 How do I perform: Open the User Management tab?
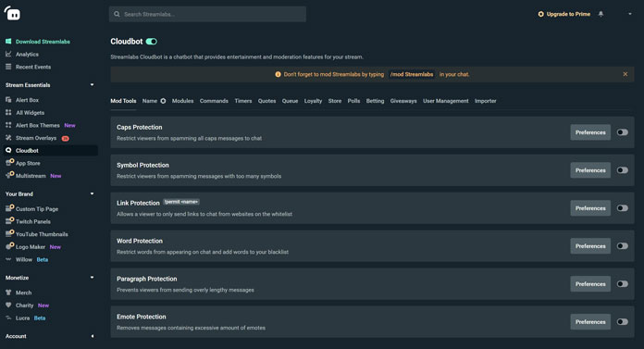tap(446, 101)
